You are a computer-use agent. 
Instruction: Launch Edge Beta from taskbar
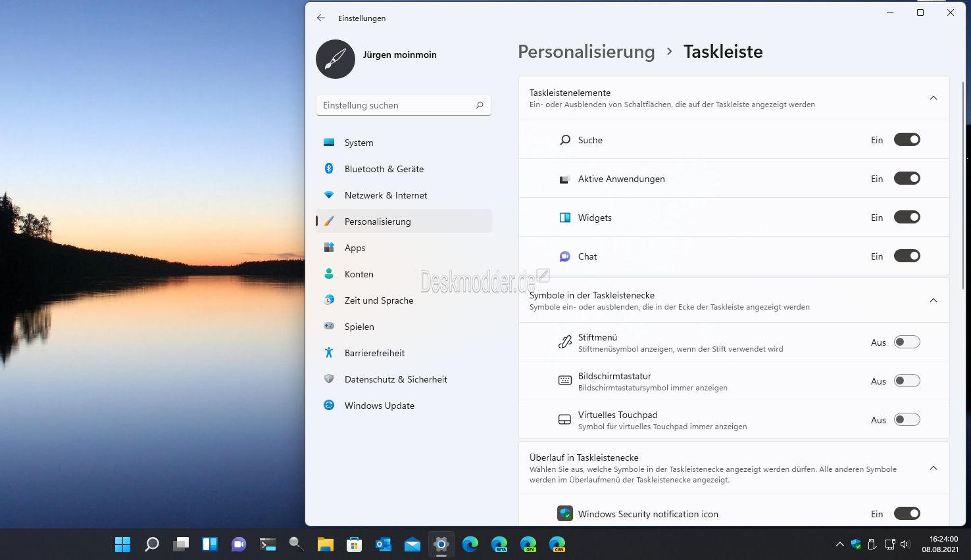[499, 544]
